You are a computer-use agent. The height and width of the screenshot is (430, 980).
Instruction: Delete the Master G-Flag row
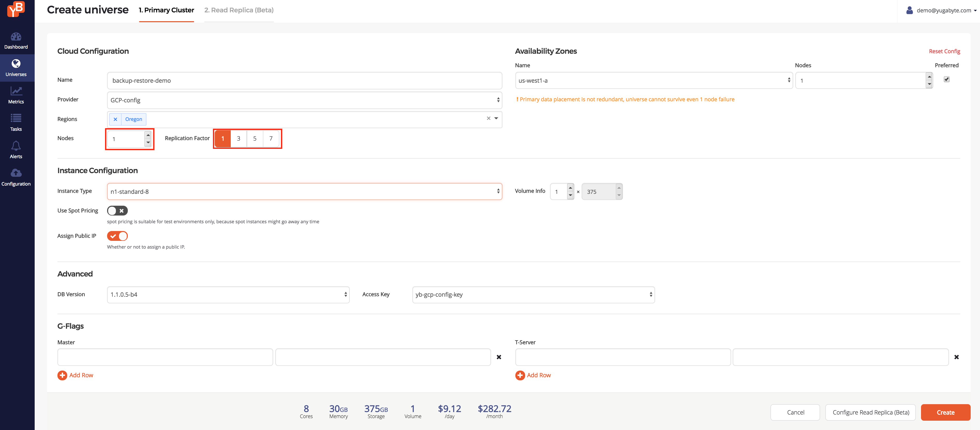[499, 357]
